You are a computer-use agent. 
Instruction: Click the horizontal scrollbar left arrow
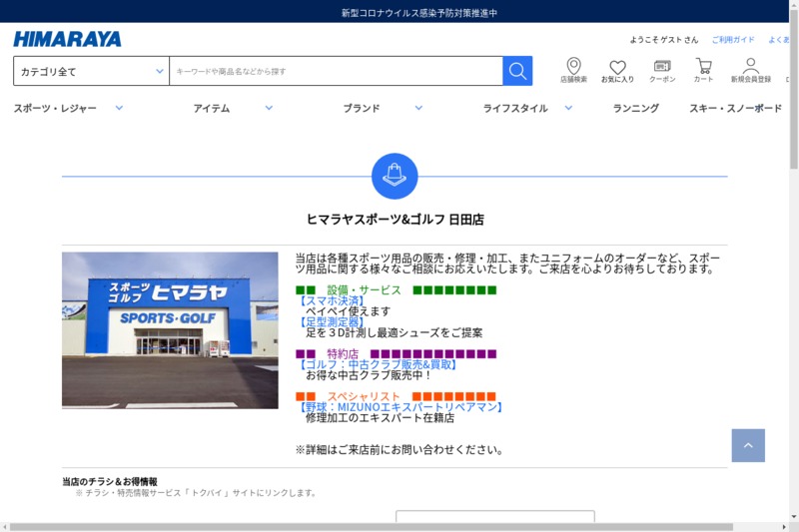[x=5, y=527]
